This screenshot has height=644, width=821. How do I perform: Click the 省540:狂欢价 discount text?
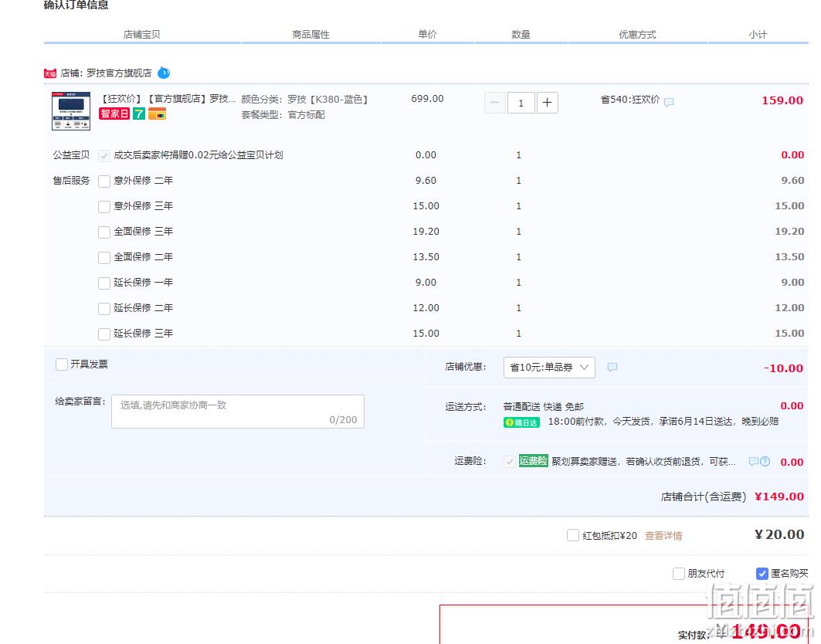pos(630,100)
